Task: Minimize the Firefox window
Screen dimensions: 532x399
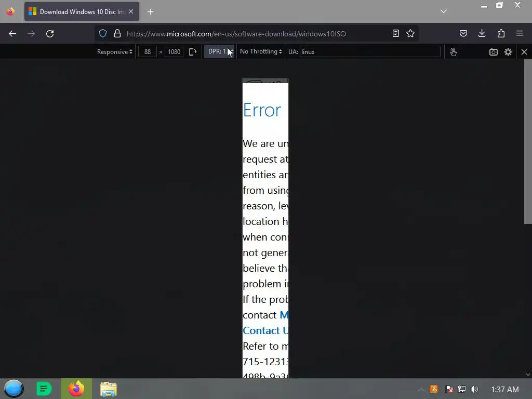Action: tap(484, 6)
